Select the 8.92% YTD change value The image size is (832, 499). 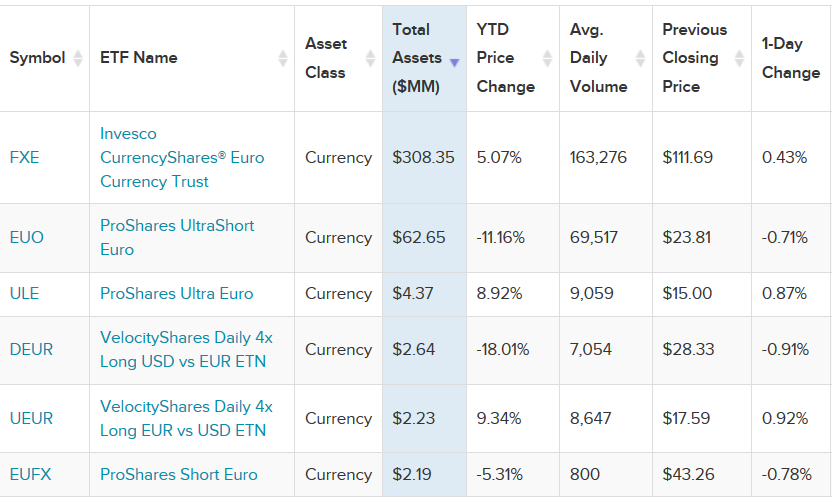[499, 294]
